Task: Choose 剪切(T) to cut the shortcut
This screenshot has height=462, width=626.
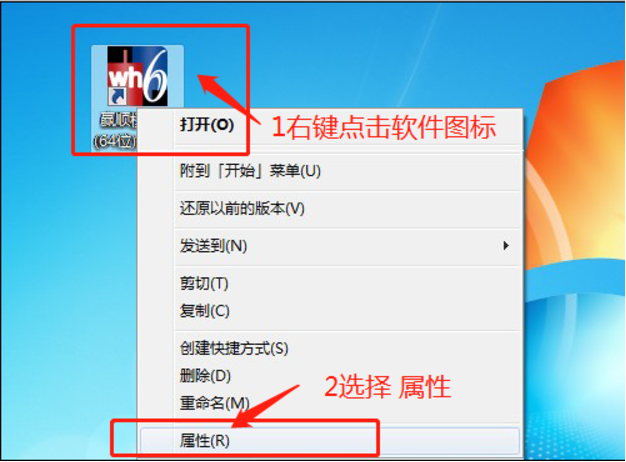Action: point(204,284)
